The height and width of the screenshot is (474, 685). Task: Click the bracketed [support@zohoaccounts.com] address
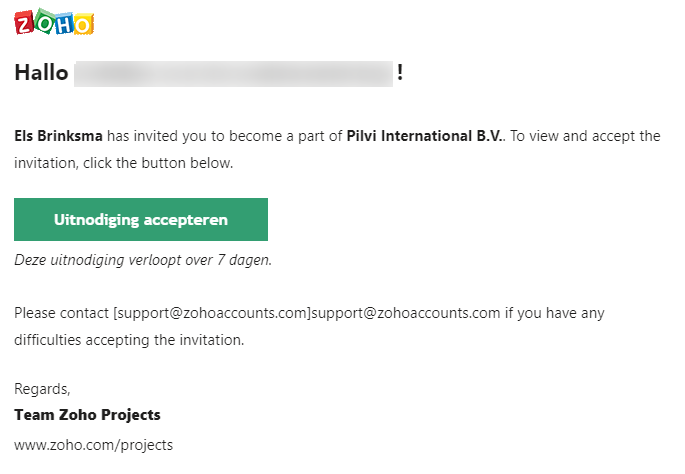tap(212, 313)
